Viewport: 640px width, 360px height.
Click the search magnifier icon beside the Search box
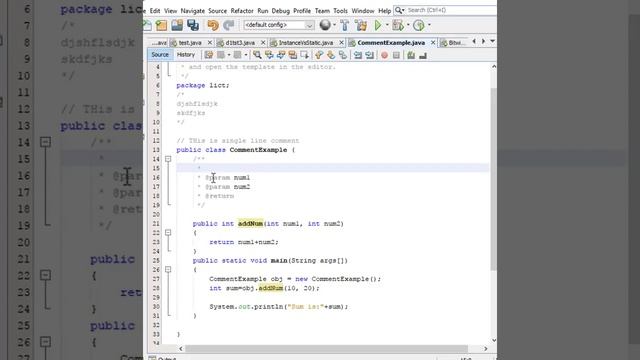pos(399,10)
